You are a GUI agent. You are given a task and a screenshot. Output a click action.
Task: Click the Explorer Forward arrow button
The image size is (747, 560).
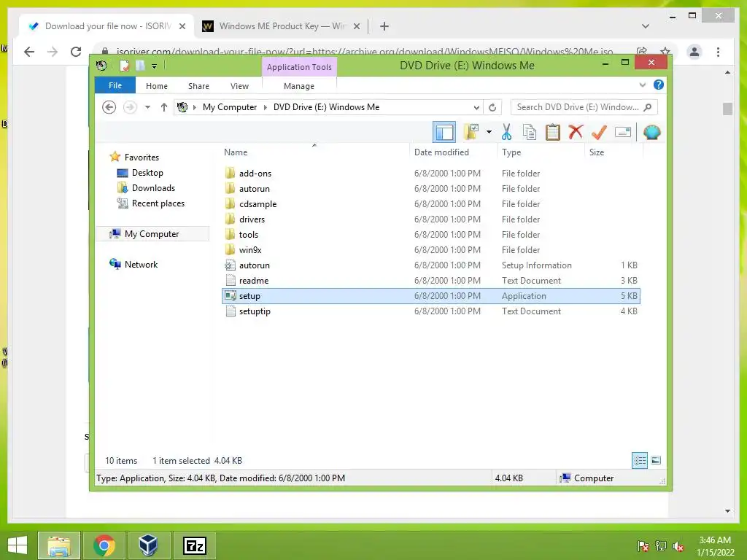point(130,107)
